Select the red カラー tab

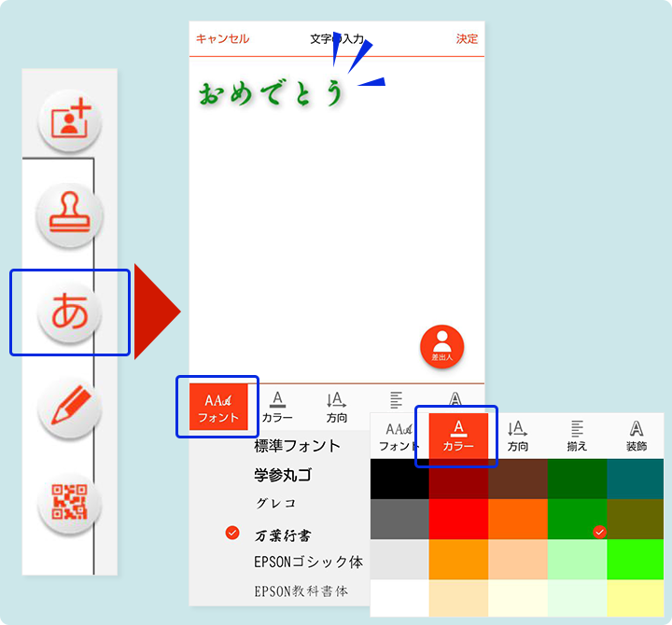(x=458, y=436)
